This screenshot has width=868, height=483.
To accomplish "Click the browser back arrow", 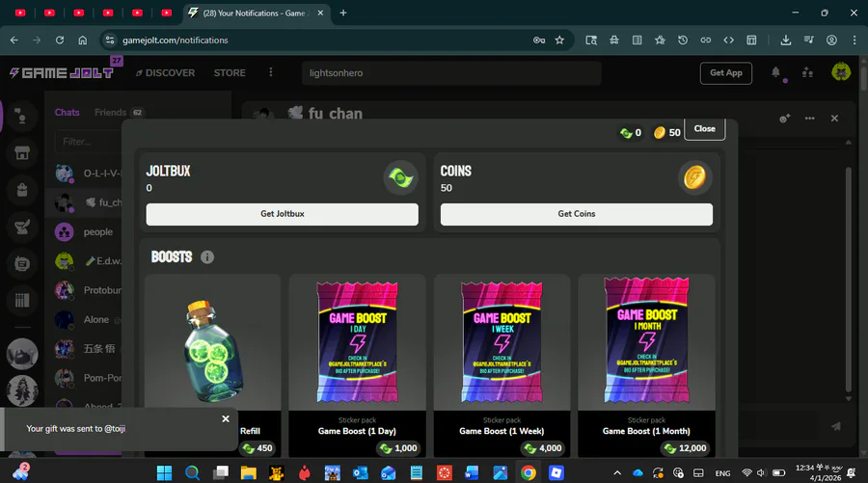I will click(14, 40).
